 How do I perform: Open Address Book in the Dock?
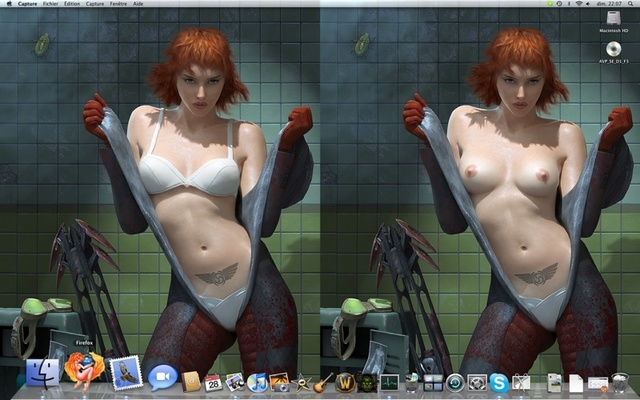click(x=191, y=382)
